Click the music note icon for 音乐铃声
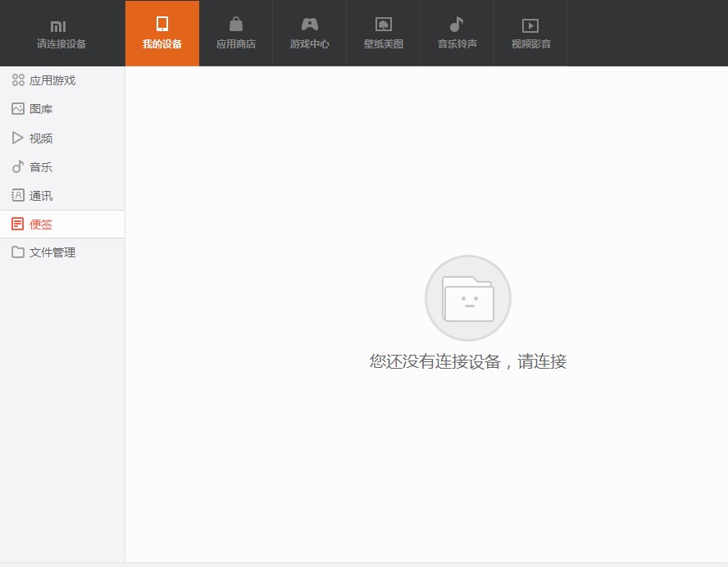 coord(457,25)
